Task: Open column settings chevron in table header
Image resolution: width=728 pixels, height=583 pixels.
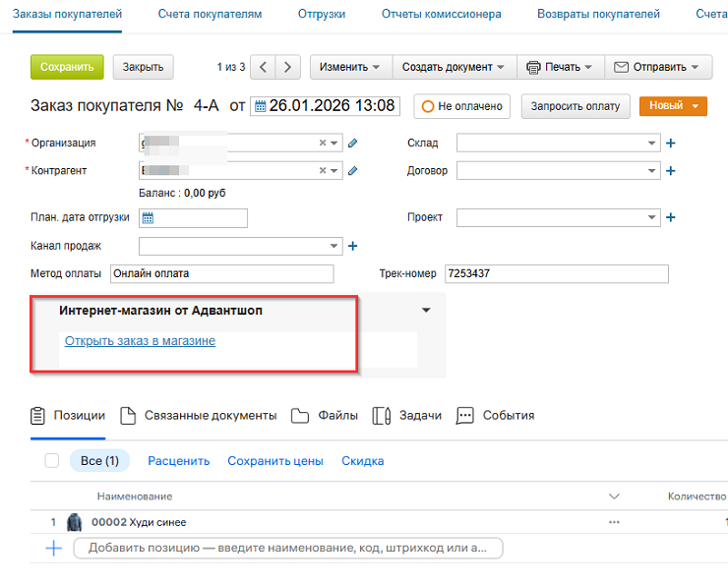Action: (614, 496)
